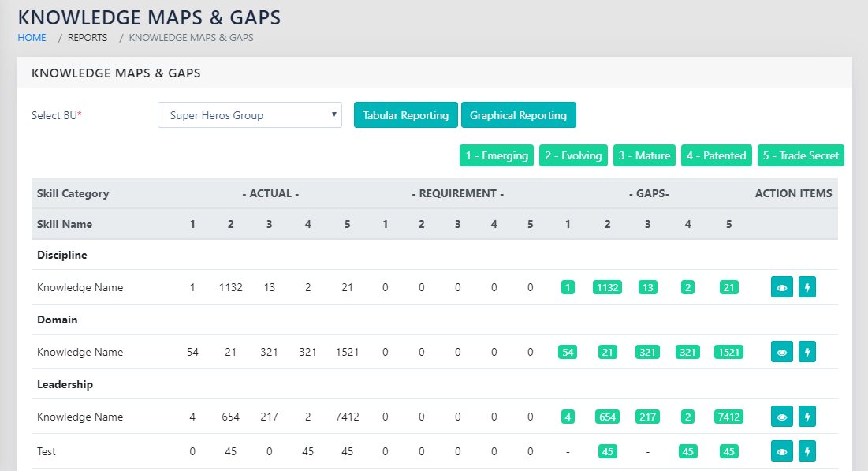The width and height of the screenshot is (868, 471).
Task: Switch to Tabular Reporting view
Action: [x=405, y=115]
